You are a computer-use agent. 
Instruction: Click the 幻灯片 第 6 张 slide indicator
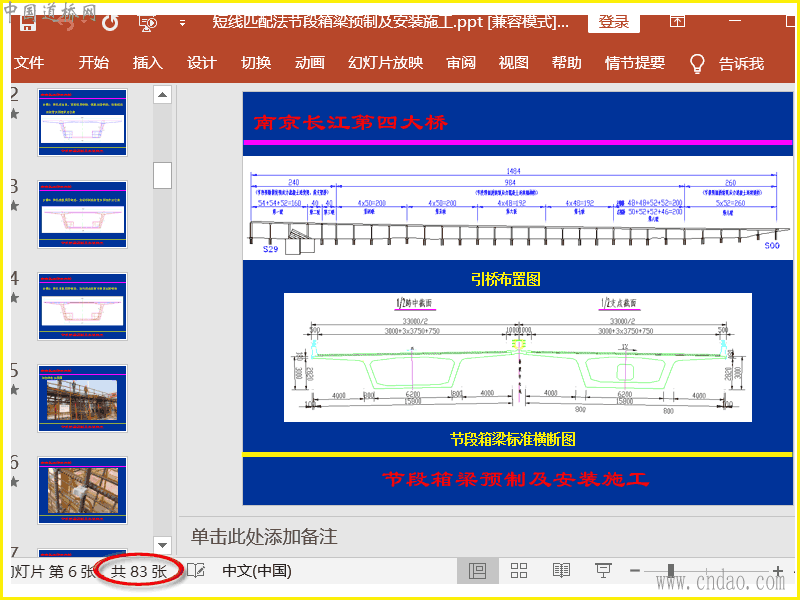click(x=53, y=572)
